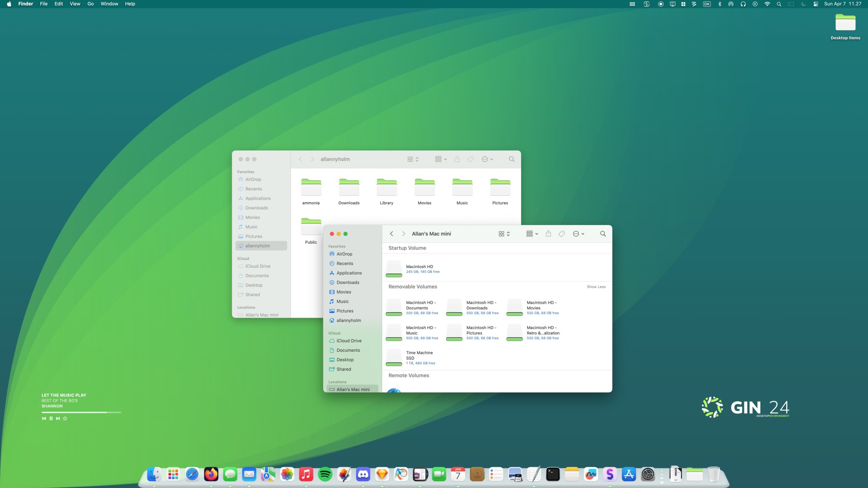
Task: Open the Go menu
Action: [x=91, y=4]
